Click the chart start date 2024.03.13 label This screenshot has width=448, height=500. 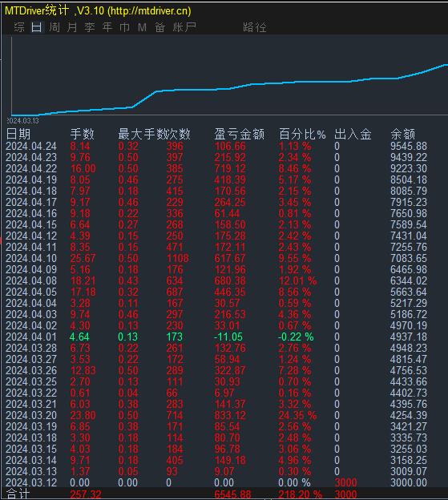(22, 121)
